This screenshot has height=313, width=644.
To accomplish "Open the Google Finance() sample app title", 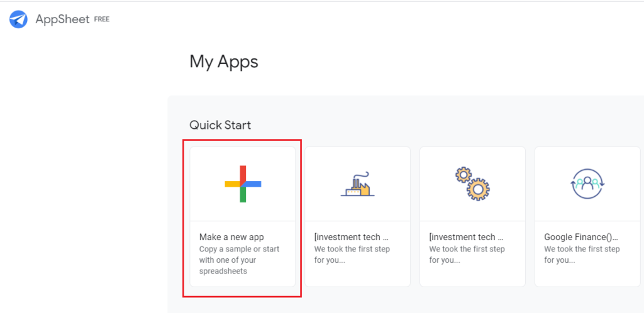I will click(581, 237).
